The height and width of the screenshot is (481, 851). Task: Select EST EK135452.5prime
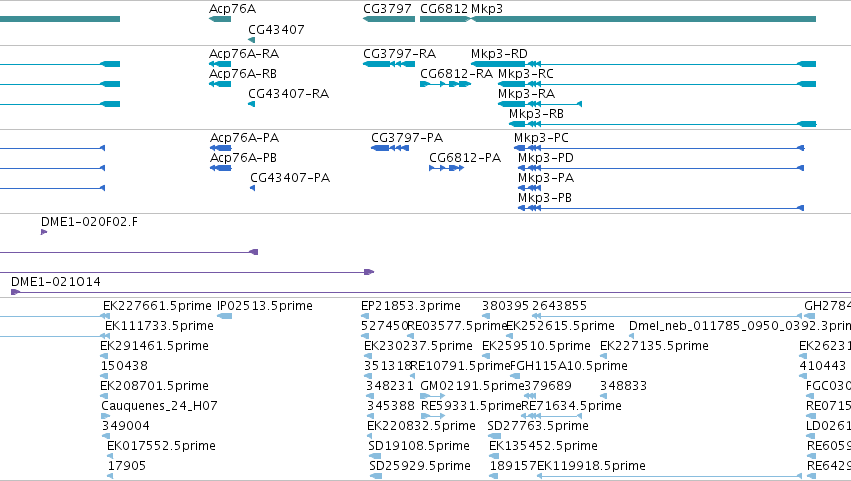coord(543,446)
